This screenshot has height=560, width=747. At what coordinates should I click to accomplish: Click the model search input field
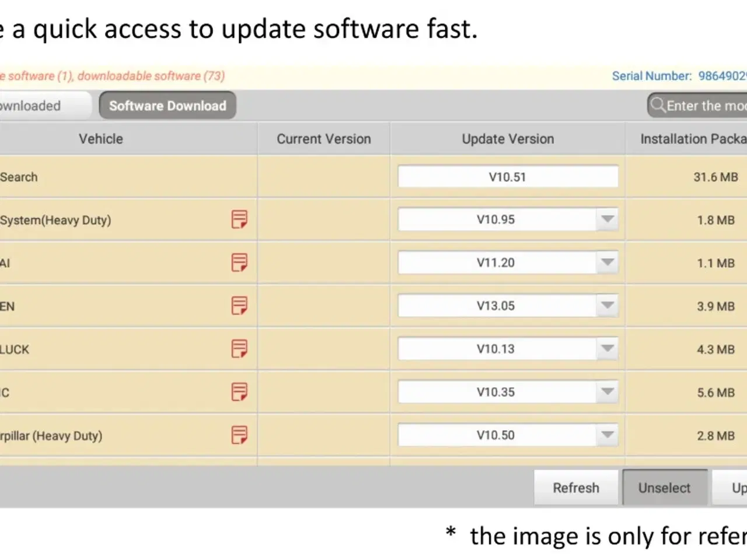coord(706,106)
